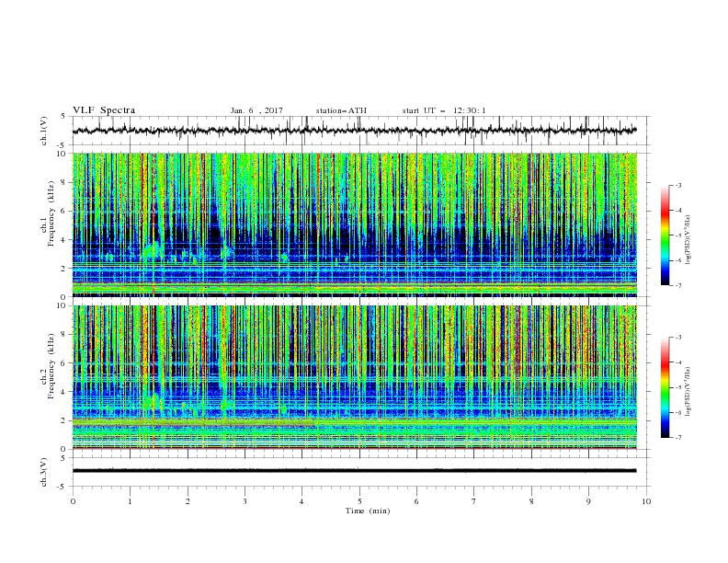This screenshot has height=563, width=728.
Task: Click the "-4" tick on ch.2 color bar
Action: click(678, 362)
